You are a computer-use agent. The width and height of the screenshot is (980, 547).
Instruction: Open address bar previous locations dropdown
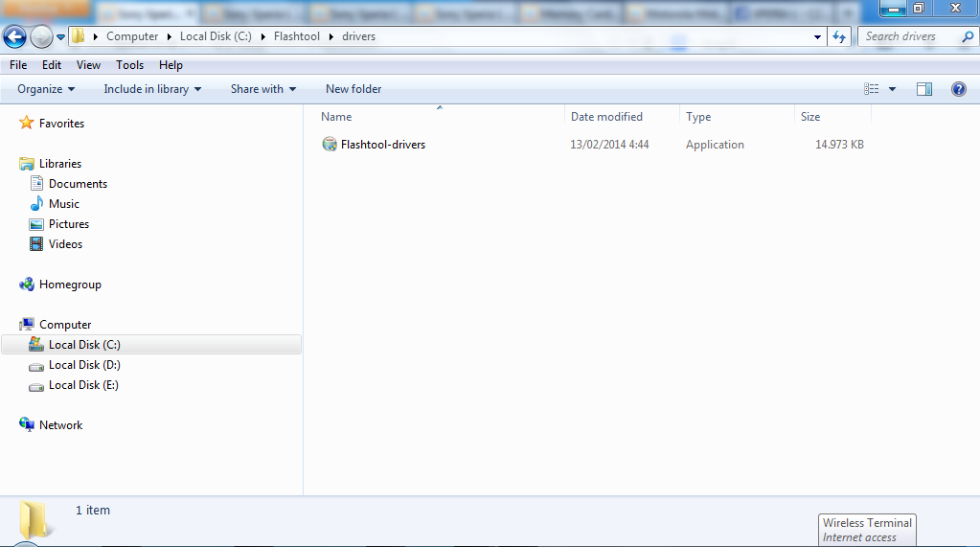click(x=817, y=37)
